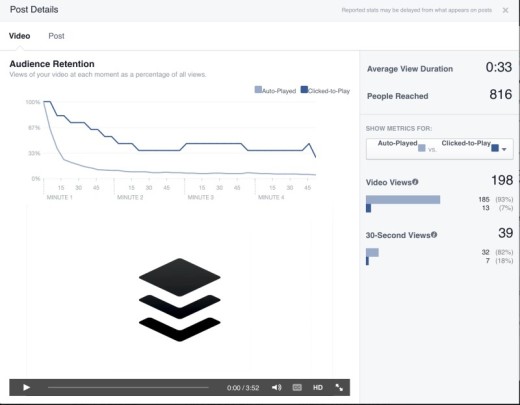The image size is (520, 405).
Task: Click the Buffer logo video thumbnail
Action: pos(180,299)
